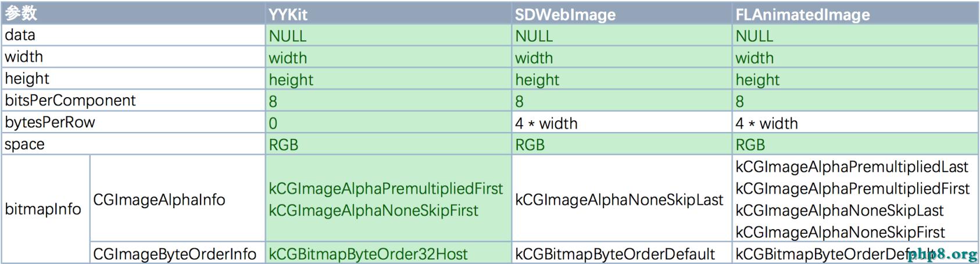Click the bitmapInfo row label cell

coord(43,209)
